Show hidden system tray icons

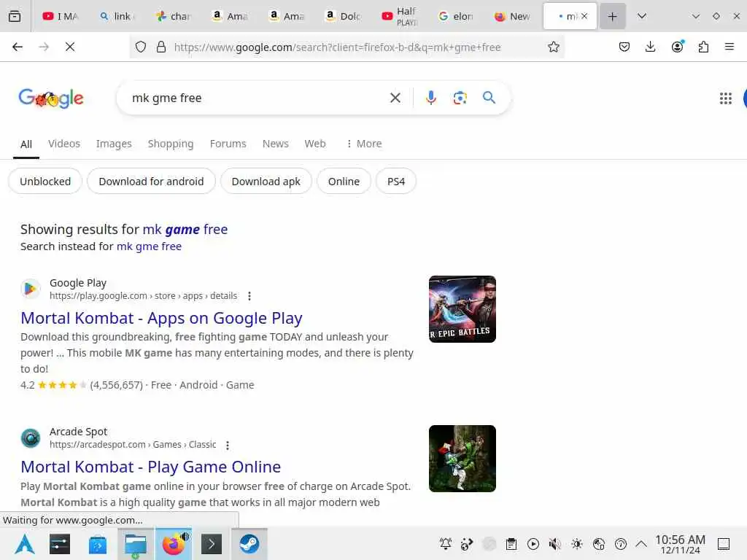click(641, 543)
